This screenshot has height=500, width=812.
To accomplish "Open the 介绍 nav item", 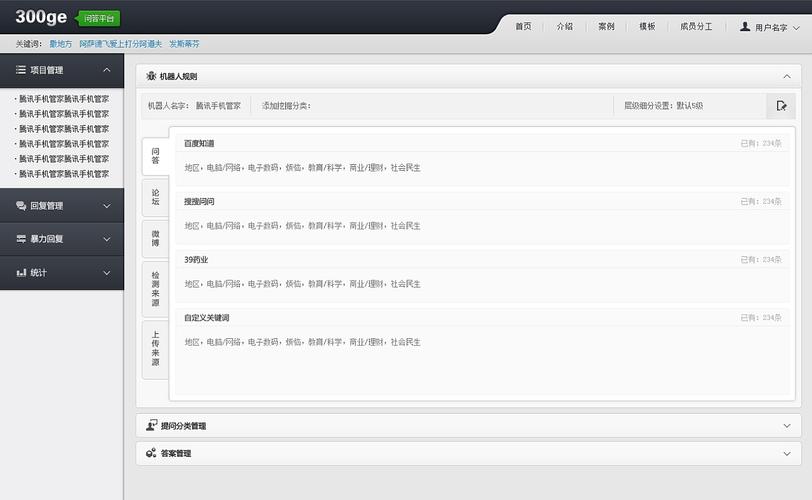I will point(564,26).
